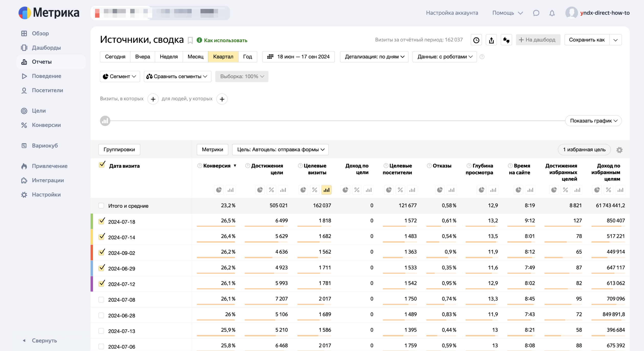Check the 2024-07-08 row checkbox
Viewport: 644px width, 351px height.
[101, 300]
